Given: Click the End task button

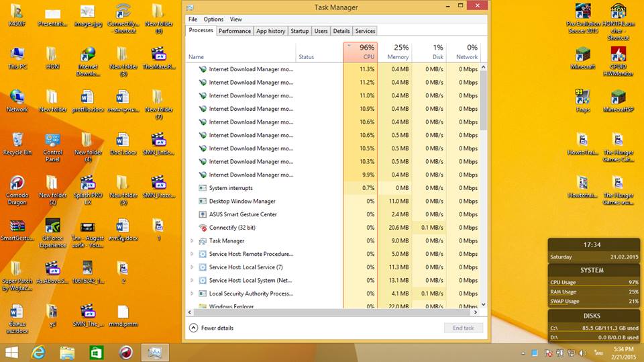Looking at the screenshot, I should coord(463,328).
